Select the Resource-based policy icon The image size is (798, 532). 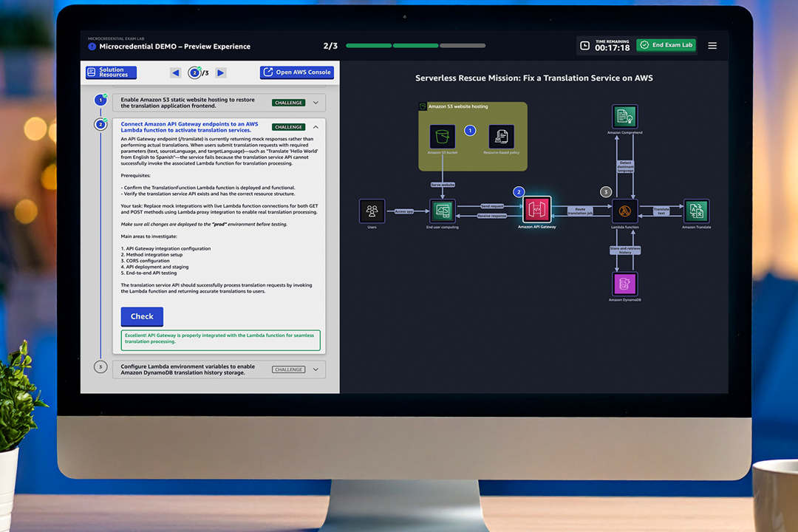pyautogui.click(x=502, y=137)
